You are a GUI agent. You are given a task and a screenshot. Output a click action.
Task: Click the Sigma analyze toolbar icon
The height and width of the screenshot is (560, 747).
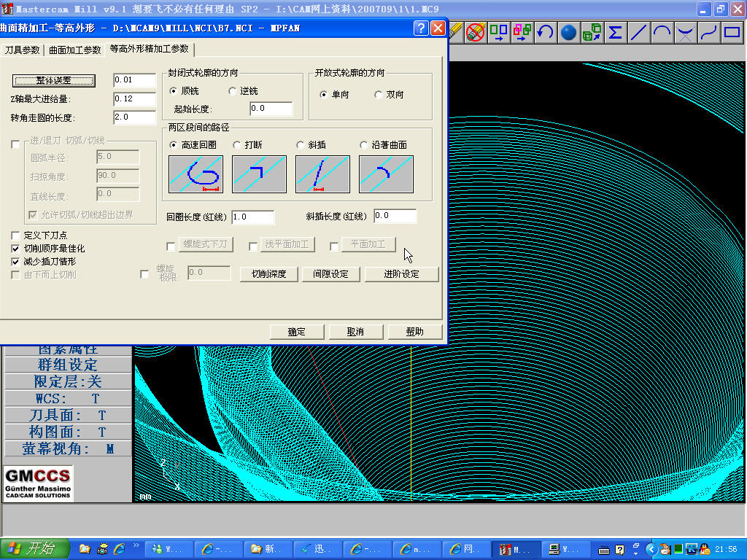tap(615, 32)
